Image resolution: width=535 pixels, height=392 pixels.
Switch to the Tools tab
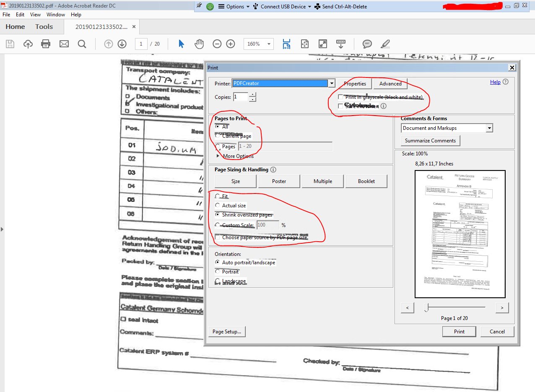pos(44,27)
